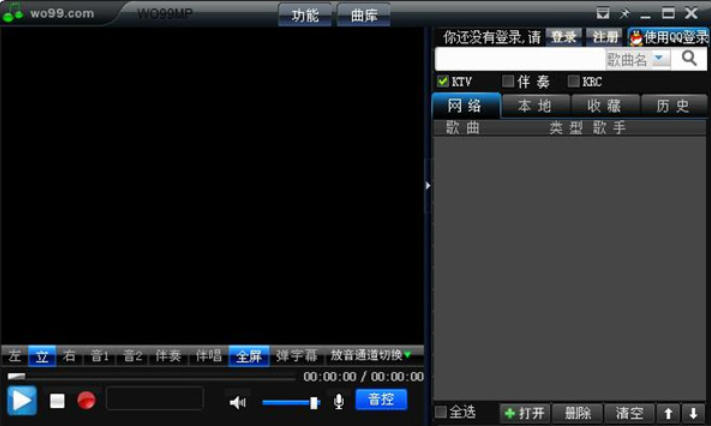
Task: Open the 歌曲名 search type dropdown
Action: point(659,60)
